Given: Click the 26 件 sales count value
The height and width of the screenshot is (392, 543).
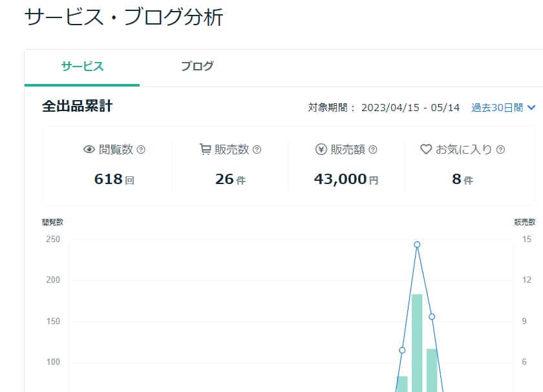Looking at the screenshot, I should (230, 180).
